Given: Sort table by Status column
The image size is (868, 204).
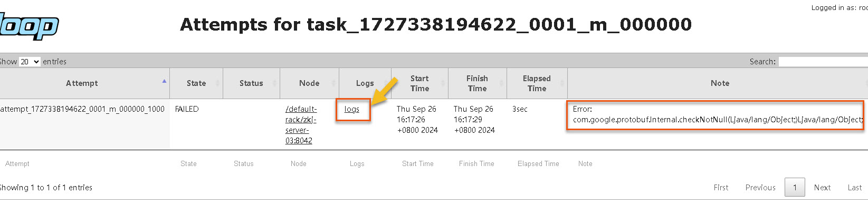Looking at the screenshot, I should [251, 83].
